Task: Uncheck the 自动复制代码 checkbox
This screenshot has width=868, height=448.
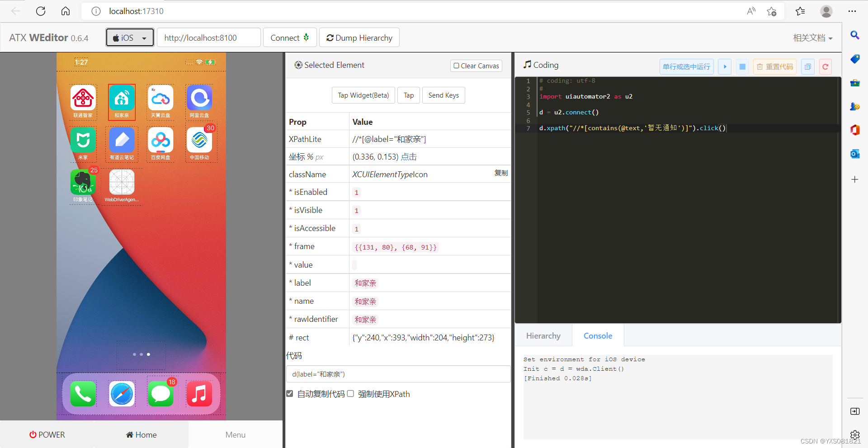Action: tap(289, 394)
